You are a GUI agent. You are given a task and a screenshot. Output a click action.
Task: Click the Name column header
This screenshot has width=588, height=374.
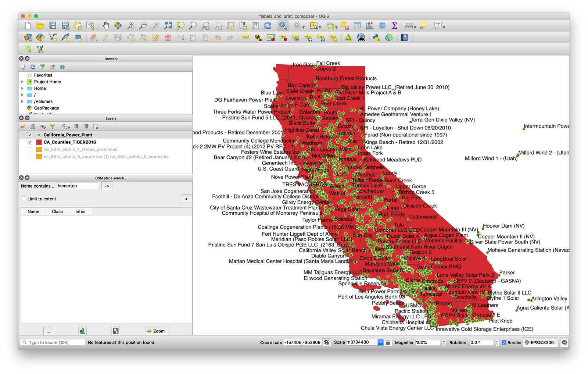33,211
